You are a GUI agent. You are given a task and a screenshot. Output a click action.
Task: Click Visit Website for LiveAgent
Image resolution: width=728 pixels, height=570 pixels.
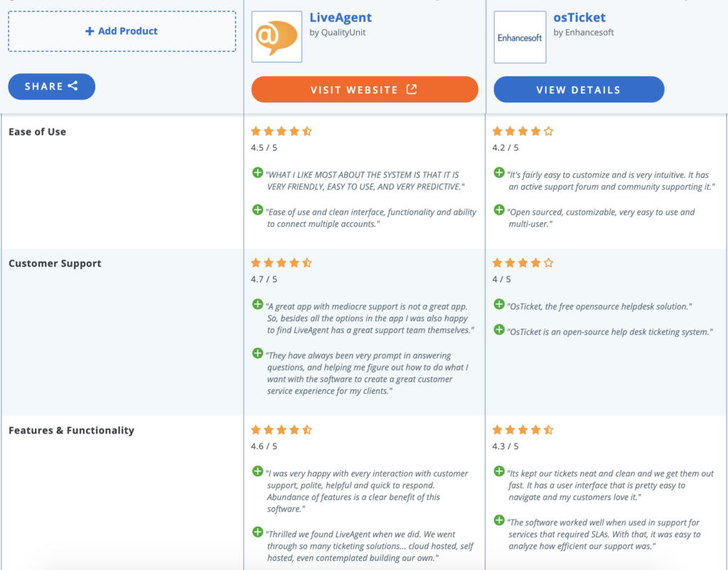tap(365, 90)
